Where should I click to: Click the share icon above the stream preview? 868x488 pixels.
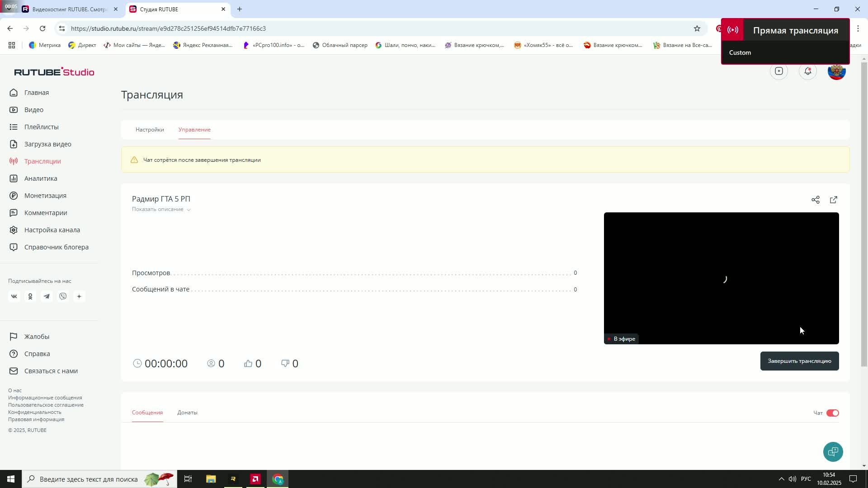pos(815,200)
